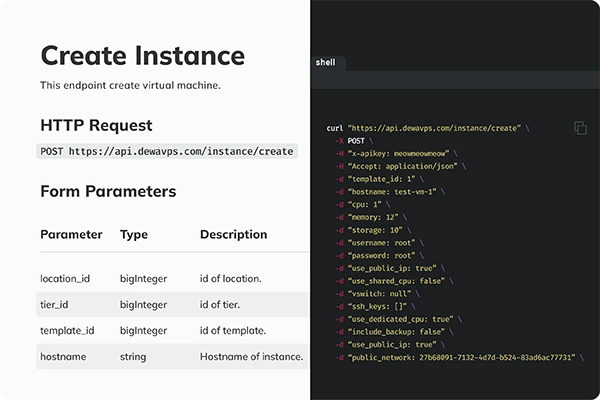The image size is (600, 400).
Task: Click bigInteger type in template_id row
Action: (x=143, y=331)
